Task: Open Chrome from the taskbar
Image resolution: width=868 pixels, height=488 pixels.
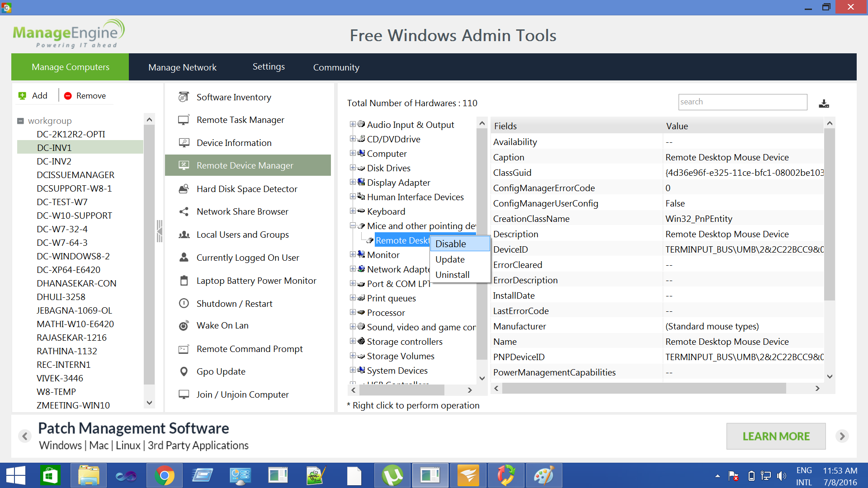Action: [x=164, y=475]
